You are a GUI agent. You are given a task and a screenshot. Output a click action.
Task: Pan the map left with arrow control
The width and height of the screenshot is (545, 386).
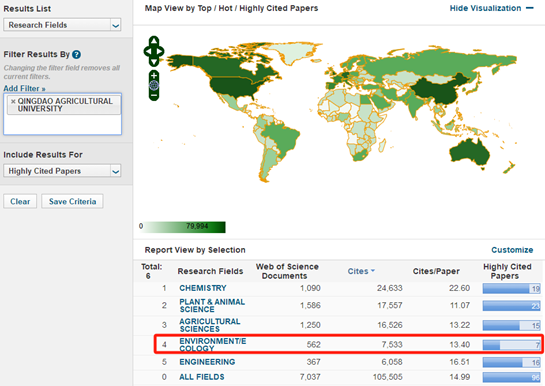[x=148, y=51]
